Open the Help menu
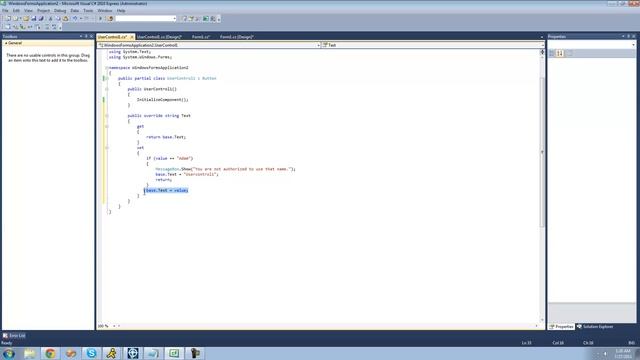Viewport: 640px width, 360px height. pyautogui.click(x=121, y=11)
